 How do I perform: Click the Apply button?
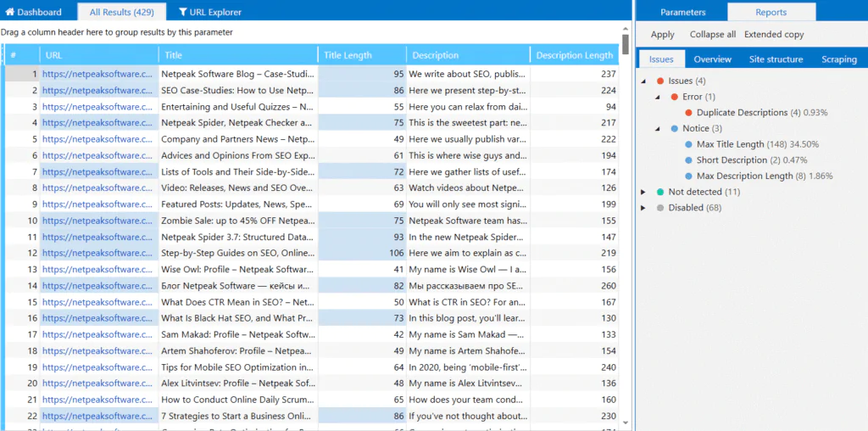coord(663,34)
